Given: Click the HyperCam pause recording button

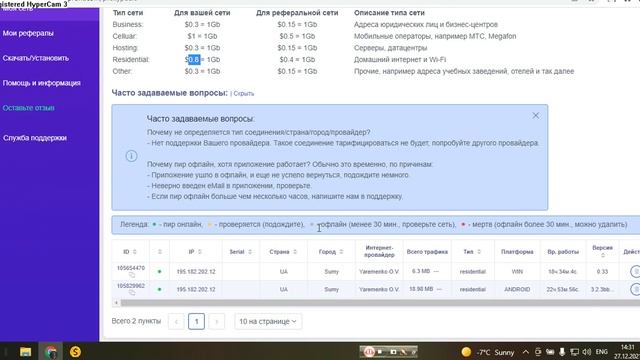Looking at the screenshot, I should point(369,351).
